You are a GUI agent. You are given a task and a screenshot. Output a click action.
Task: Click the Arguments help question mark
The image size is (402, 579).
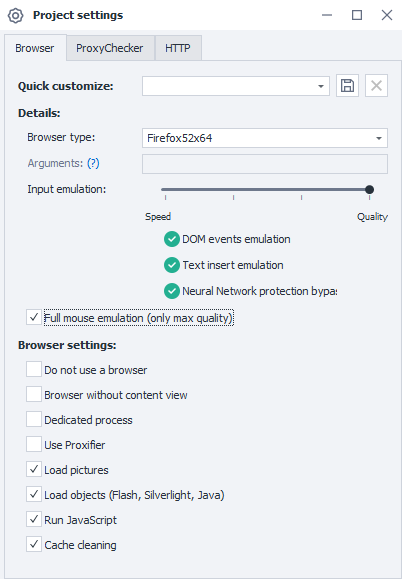[93, 163]
